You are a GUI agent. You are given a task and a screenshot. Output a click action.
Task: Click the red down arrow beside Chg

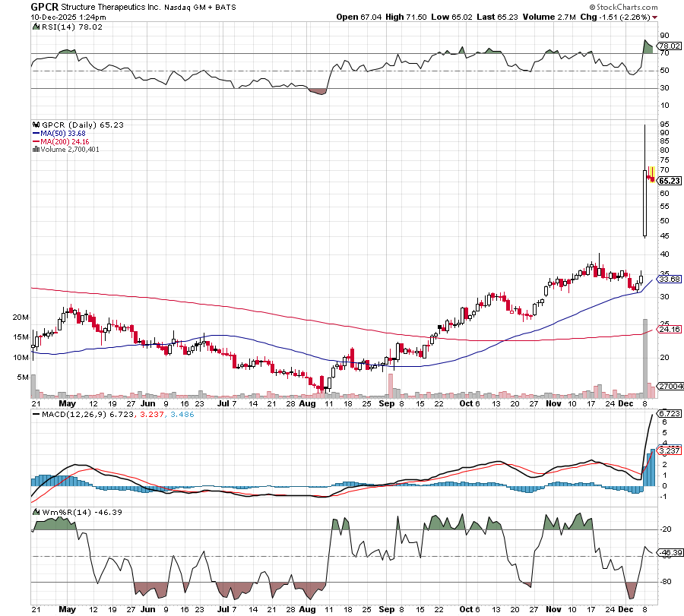pos(655,17)
